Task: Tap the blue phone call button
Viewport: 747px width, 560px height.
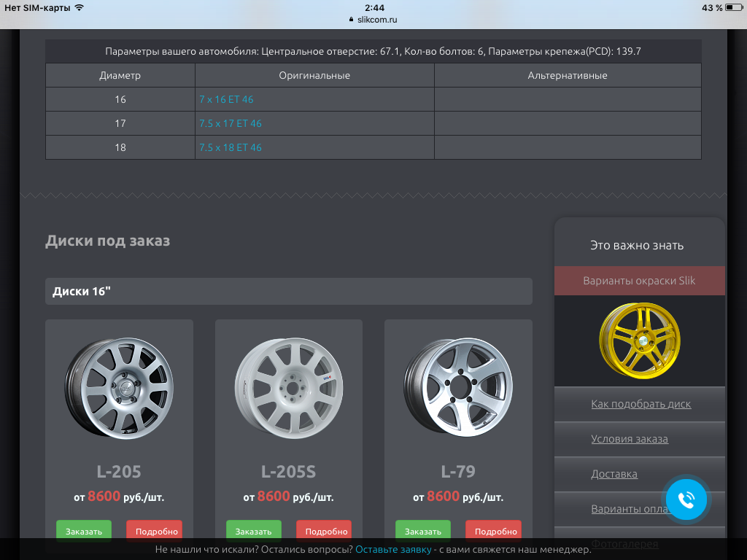Action: (686, 500)
